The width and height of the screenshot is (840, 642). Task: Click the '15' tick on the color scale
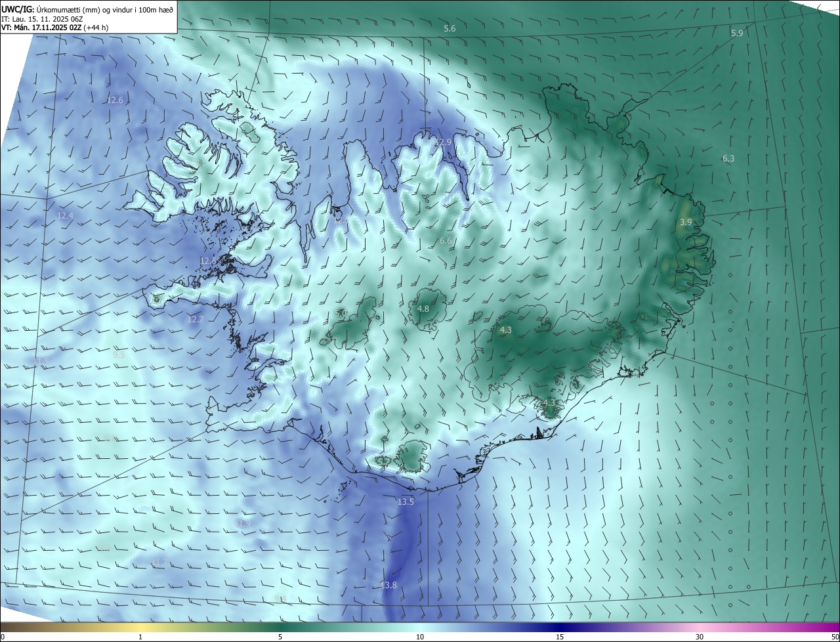point(560,637)
